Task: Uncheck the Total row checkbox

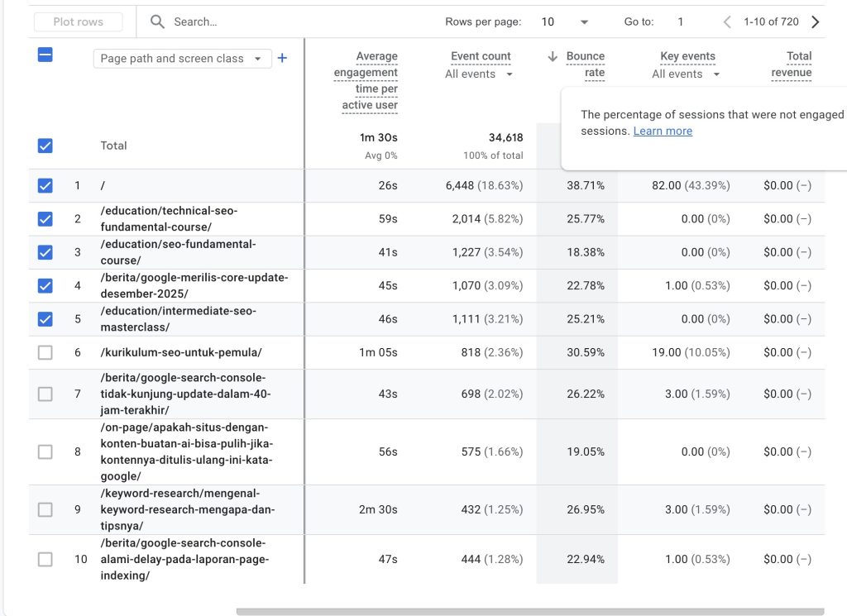Action: tap(45, 146)
